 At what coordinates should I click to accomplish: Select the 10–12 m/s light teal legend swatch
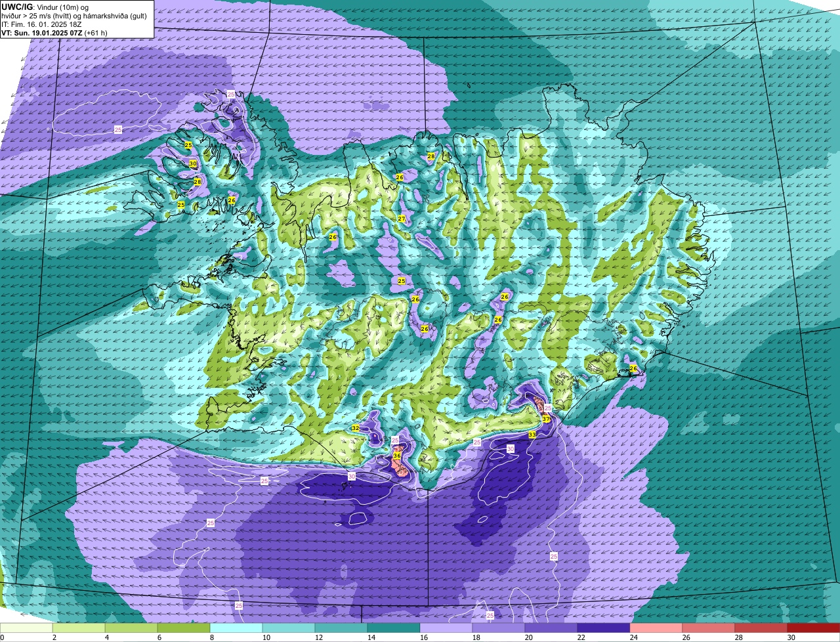click(289, 628)
